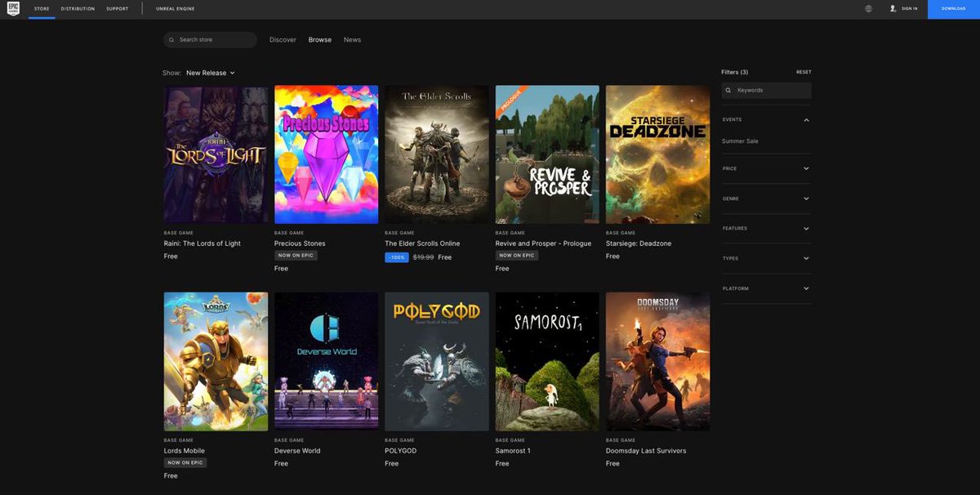The height and width of the screenshot is (495, 980).
Task: Click the magnifier icon in Keywords filter
Action: [x=728, y=91]
